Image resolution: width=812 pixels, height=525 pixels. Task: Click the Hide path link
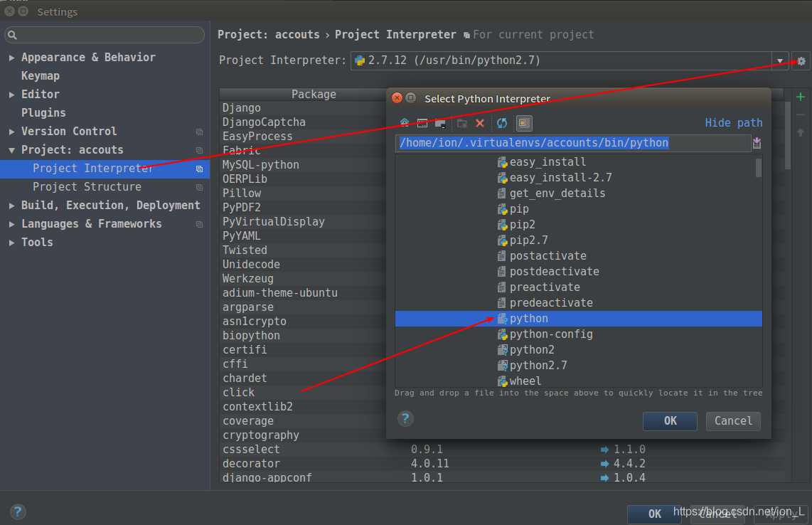733,123
